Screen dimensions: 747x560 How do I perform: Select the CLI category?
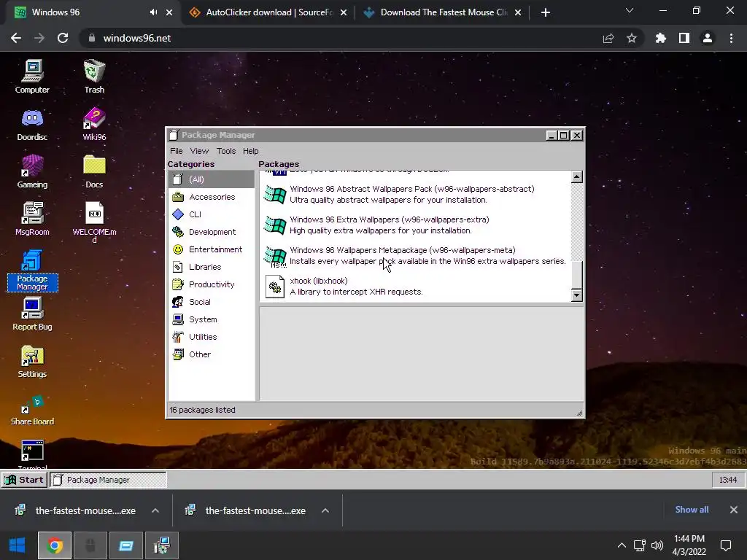[x=212, y=214]
